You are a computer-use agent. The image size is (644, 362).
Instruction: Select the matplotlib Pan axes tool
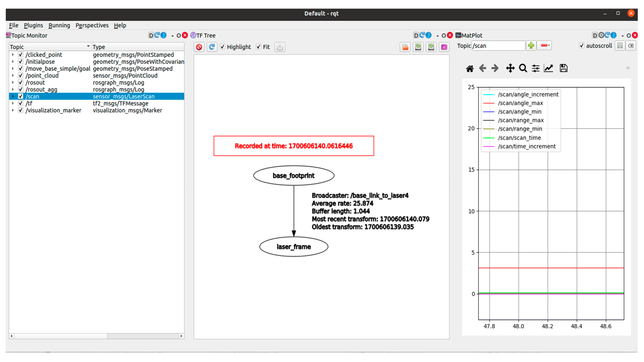[x=510, y=68]
